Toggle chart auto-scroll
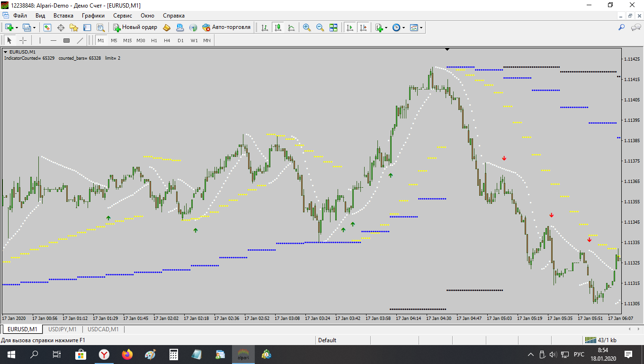Viewport: 644px width, 364px height. pos(350,27)
